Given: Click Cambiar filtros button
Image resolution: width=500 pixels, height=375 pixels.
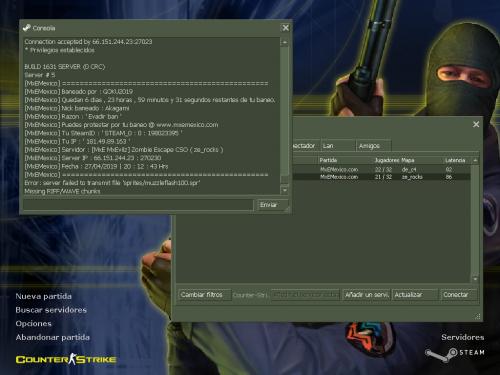Looking at the screenshot, I should pos(204,295).
